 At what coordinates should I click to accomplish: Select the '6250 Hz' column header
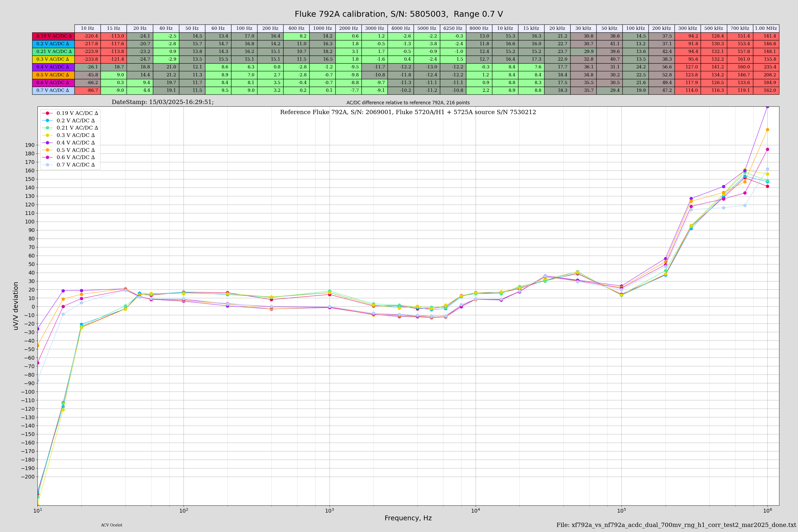(453, 28)
